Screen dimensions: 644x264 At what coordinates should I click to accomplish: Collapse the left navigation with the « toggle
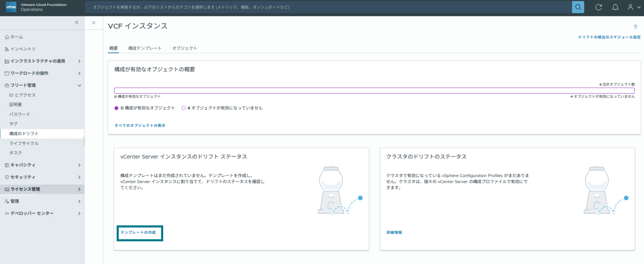(76, 22)
